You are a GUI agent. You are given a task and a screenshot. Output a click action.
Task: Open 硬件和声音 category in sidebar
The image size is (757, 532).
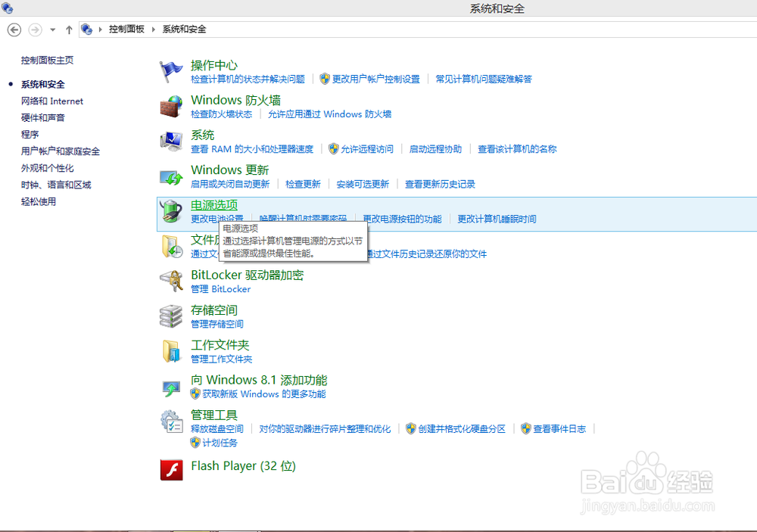pos(43,118)
